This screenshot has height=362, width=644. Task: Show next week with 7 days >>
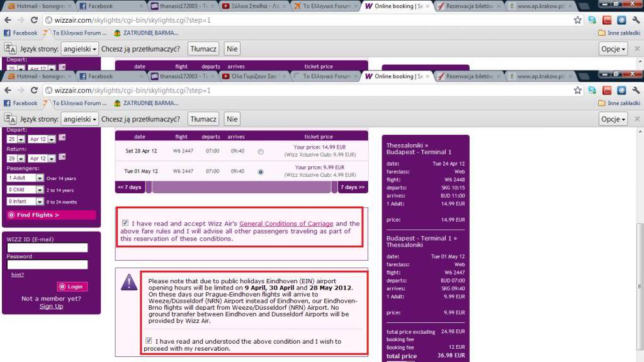point(353,187)
